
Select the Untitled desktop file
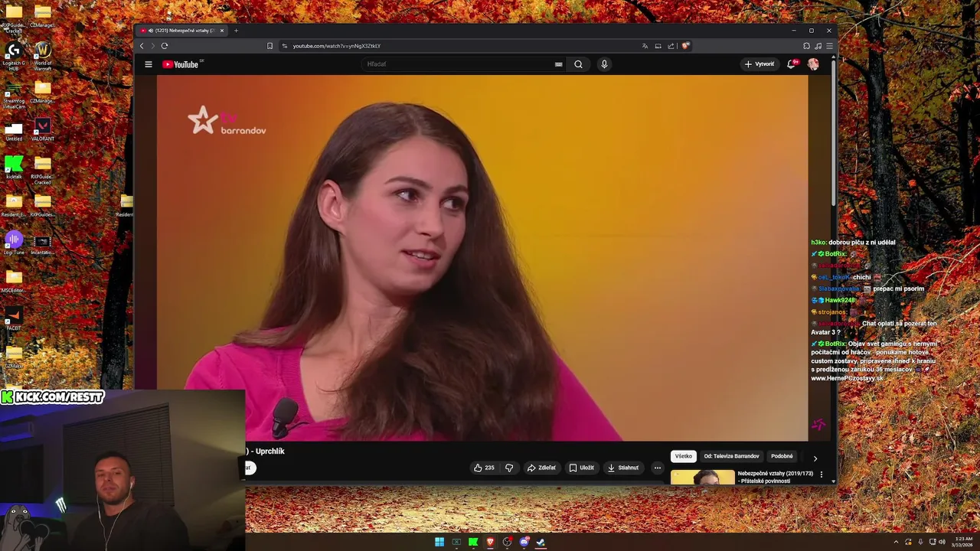click(14, 132)
